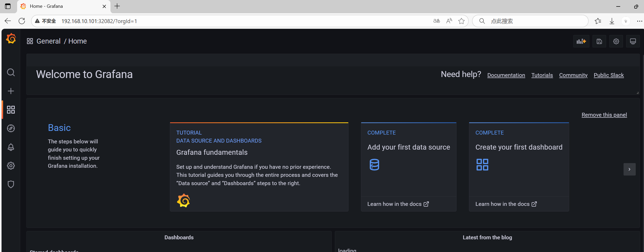Open Learn how in docs for data source
The height and width of the screenshot is (252, 644).
point(398,204)
